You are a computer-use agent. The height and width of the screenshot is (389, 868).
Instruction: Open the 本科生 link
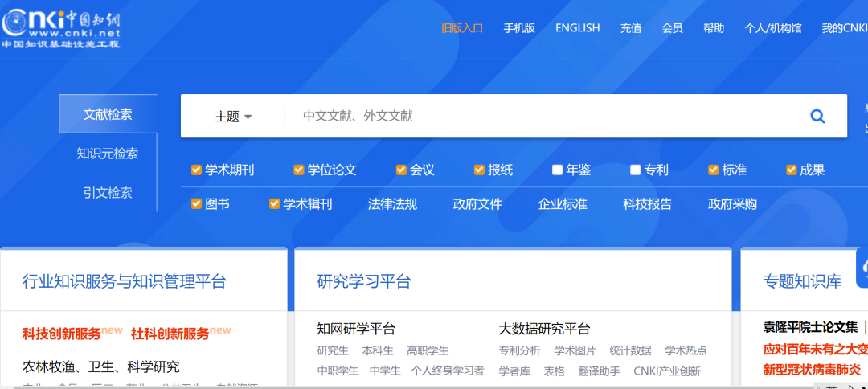click(378, 350)
